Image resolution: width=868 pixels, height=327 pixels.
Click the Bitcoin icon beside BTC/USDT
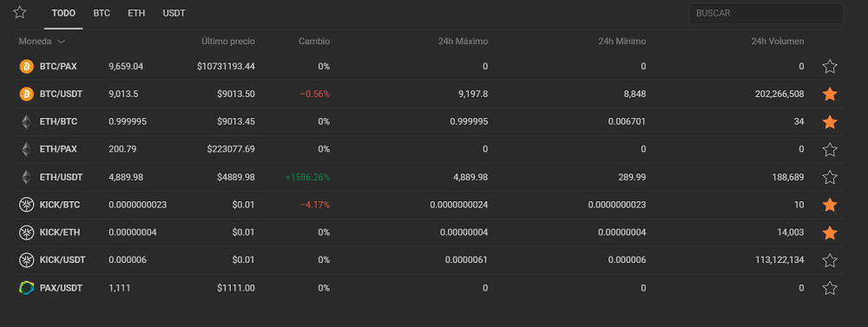pyautogui.click(x=27, y=94)
